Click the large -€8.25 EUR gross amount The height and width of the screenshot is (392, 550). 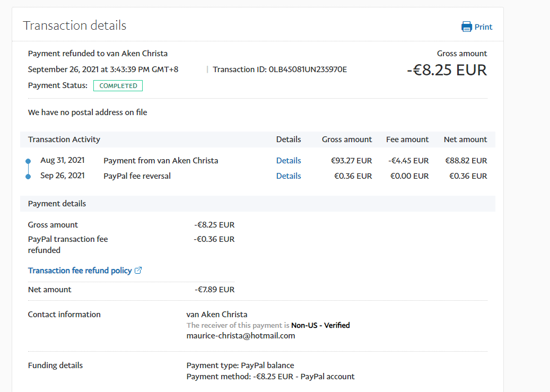447,70
